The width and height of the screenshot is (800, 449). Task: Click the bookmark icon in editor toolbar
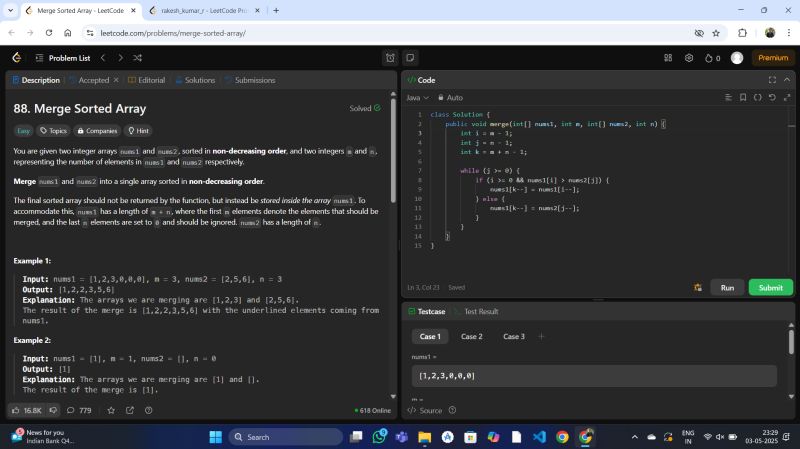742,98
